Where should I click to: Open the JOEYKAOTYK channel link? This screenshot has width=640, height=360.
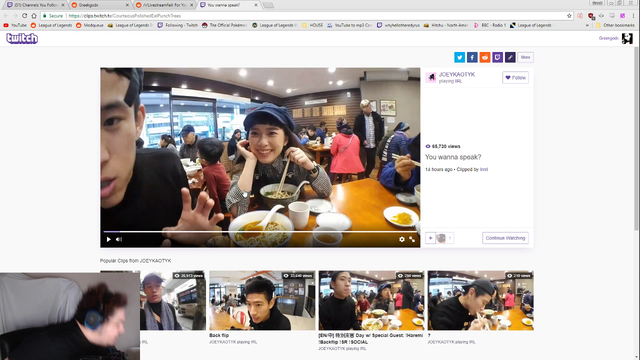click(x=457, y=75)
